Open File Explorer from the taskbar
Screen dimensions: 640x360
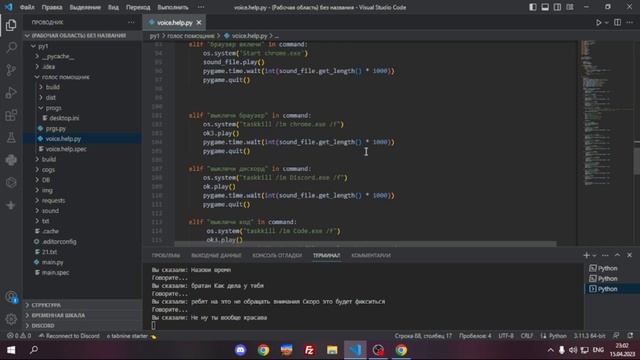click(x=332, y=350)
